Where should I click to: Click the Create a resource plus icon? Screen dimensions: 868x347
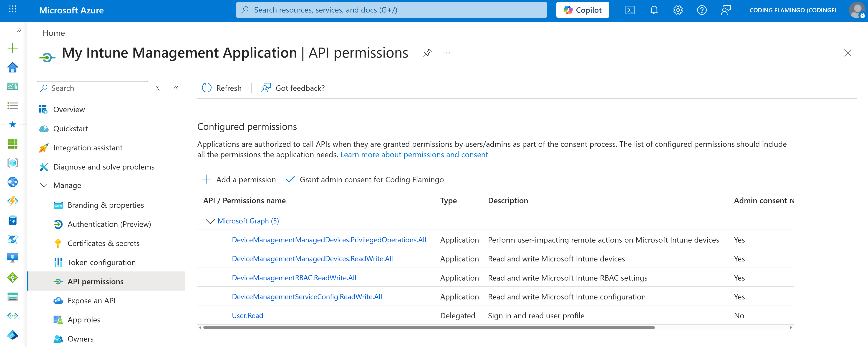(x=13, y=48)
